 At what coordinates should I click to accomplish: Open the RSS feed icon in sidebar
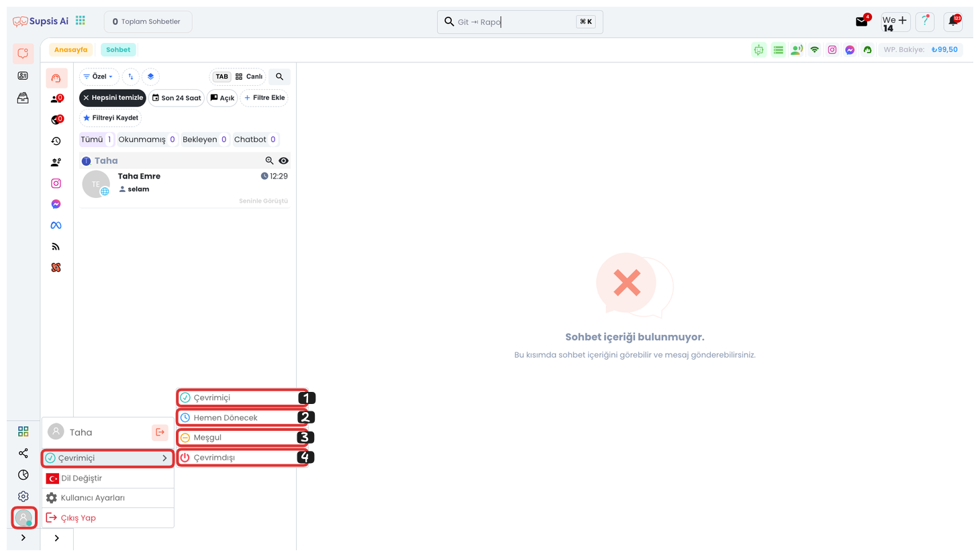pyautogui.click(x=56, y=246)
